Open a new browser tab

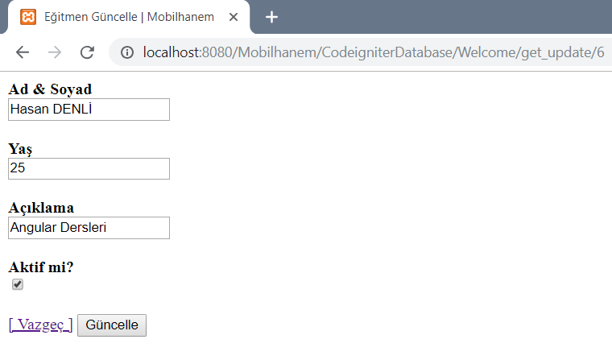[x=271, y=17]
